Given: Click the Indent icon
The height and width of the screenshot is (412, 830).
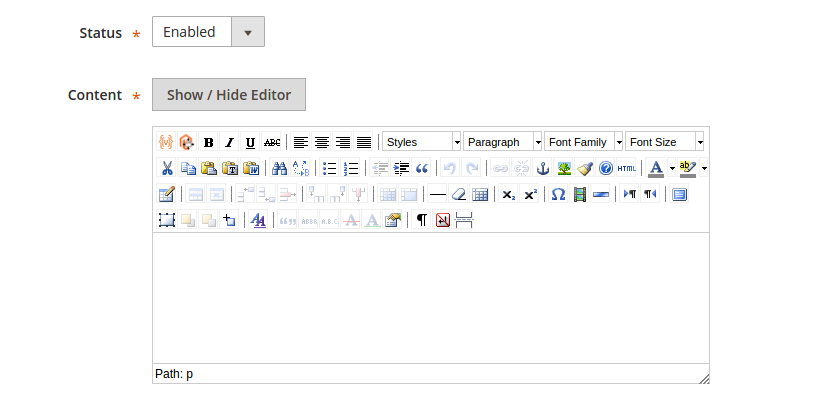Looking at the screenshot, I should coord(401,168).
